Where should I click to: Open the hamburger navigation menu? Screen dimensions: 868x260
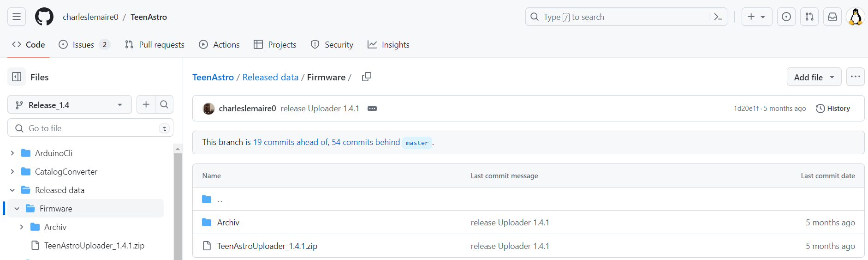pyautogui.click(x=17, y=17)
